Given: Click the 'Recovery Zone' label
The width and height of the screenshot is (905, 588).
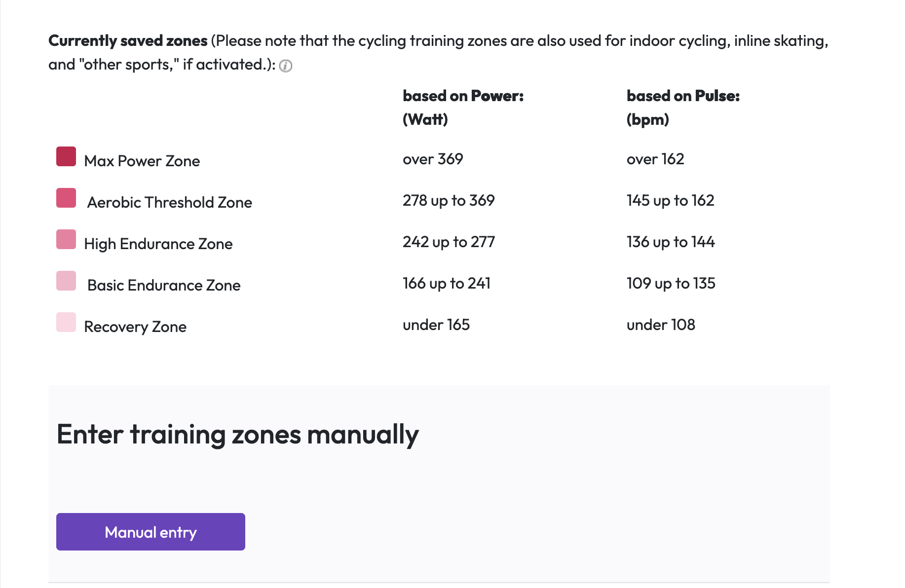Looking at the screenshot, I should coord(135,327).
